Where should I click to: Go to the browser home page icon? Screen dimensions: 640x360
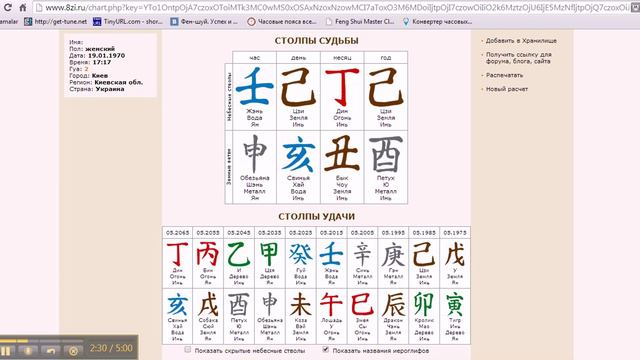(x=23, y=7)
